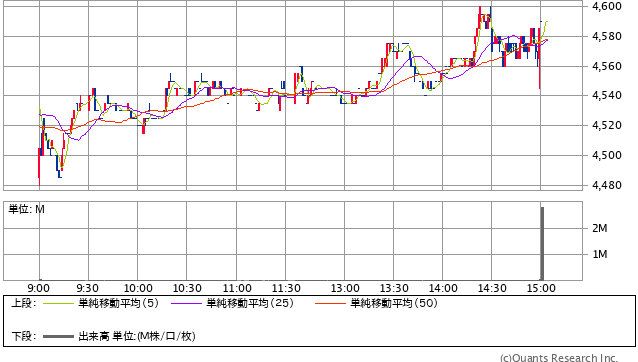Viewport: 638px width, 362px height.
Task: Click the 1M volume axis label
Action: pyautogui.click(x=600, y=254)
